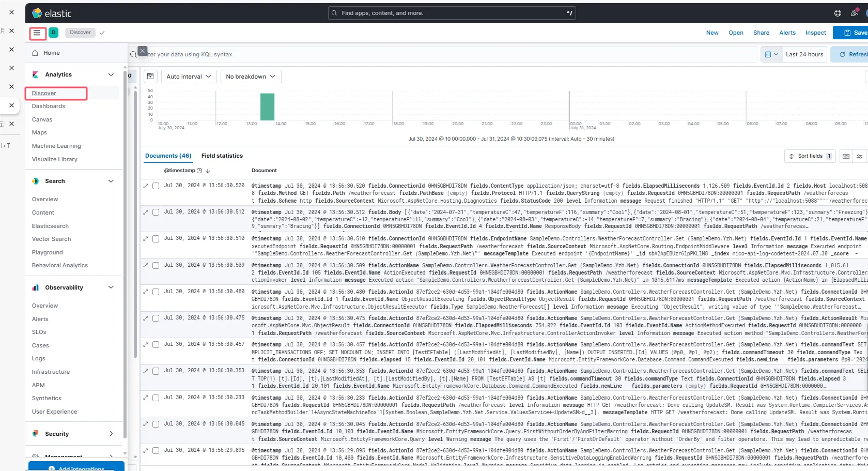Image resolution: width=868 pixels, height=471 pixels.
Task: Expand the 13:56:30.509 document row details
Action: click(146, 265)
